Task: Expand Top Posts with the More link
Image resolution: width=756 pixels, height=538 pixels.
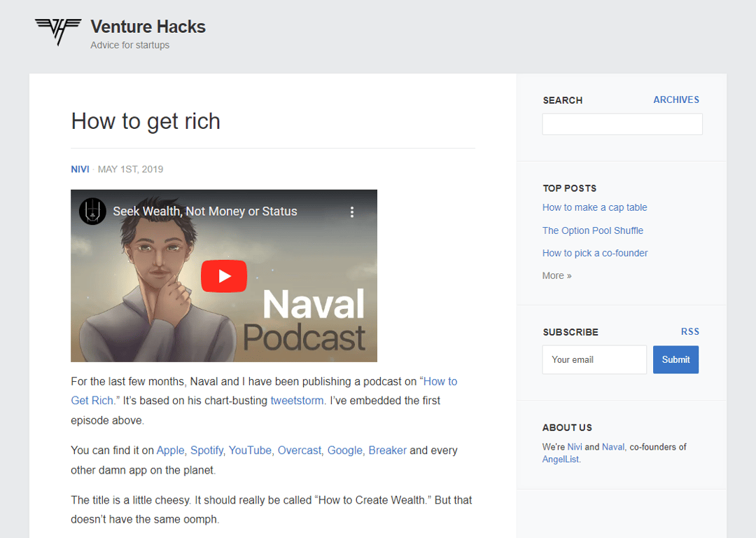Action: click(x=555, y=275)
